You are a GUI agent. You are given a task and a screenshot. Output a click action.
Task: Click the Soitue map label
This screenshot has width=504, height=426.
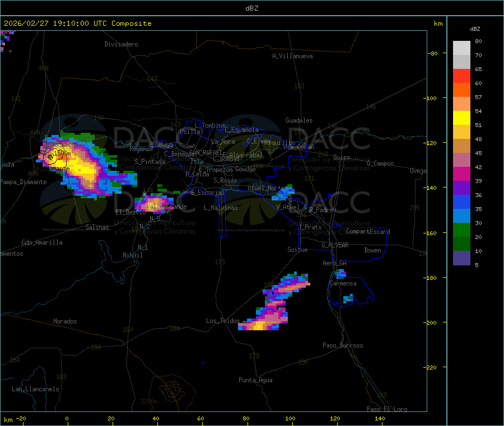(297, 250)
